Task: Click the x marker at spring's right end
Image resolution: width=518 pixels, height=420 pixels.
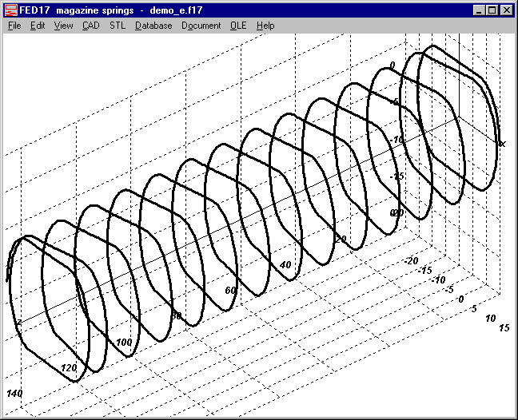Action: coord(502,144)
